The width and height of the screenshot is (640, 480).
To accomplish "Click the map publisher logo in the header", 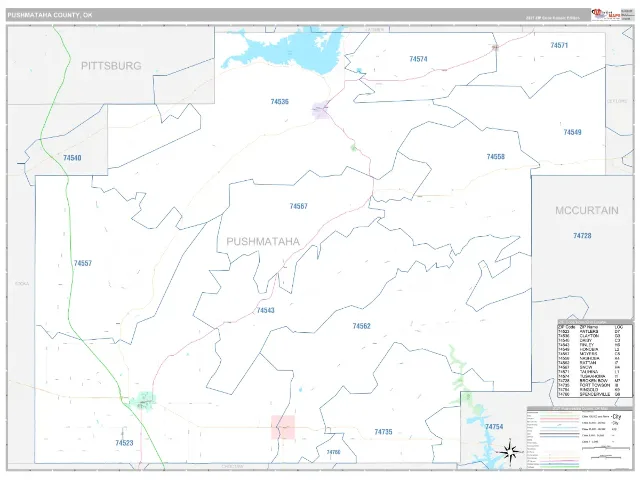I will 606,14.
